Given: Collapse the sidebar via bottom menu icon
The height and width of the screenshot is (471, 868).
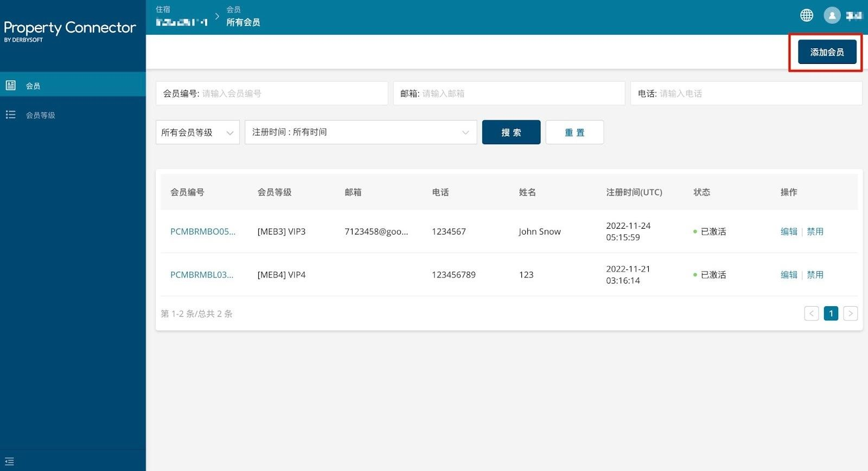Looking at the screenshot, I should click(9, 462).
